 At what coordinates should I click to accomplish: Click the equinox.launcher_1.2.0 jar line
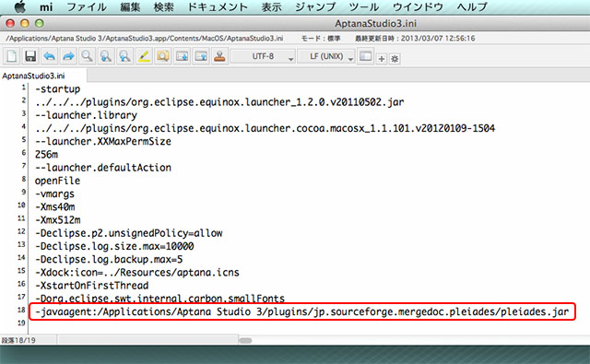[x=219, y=102]
